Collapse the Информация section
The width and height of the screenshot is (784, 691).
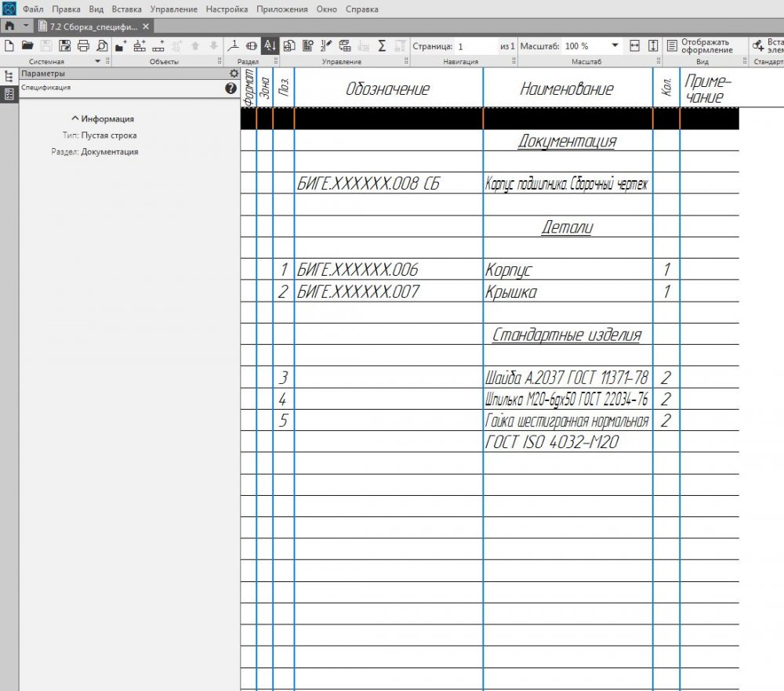pos(103,119)
